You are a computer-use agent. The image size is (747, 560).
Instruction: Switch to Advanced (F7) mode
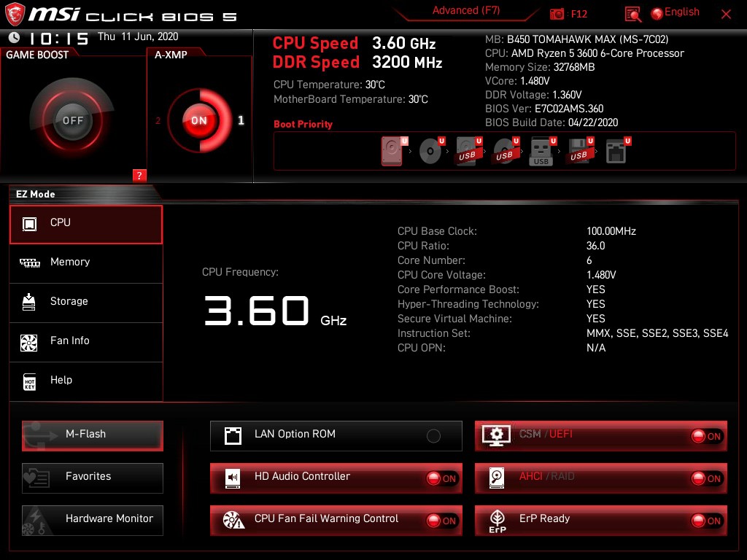466,10
